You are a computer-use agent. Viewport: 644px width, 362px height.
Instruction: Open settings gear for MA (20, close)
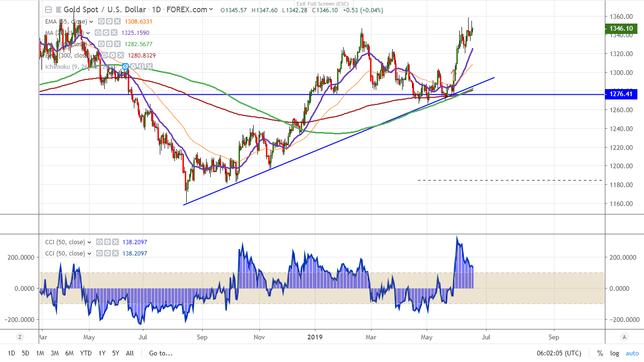coord(106,33)
